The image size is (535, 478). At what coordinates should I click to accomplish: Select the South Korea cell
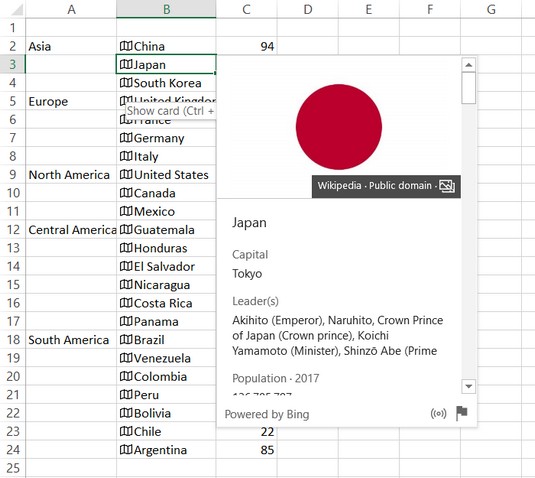(166, 83)
